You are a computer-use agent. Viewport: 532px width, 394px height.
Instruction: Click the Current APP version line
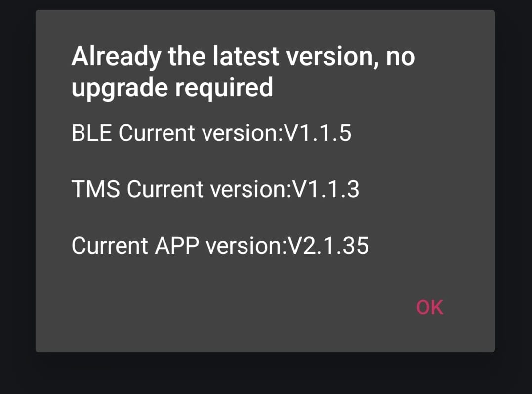[x=220, y=245]
